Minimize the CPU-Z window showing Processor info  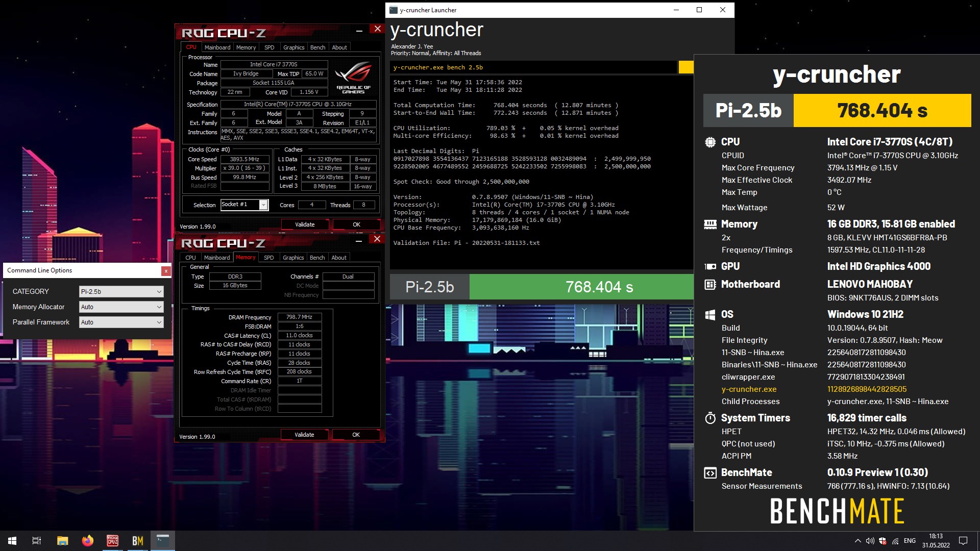(359, 31)
